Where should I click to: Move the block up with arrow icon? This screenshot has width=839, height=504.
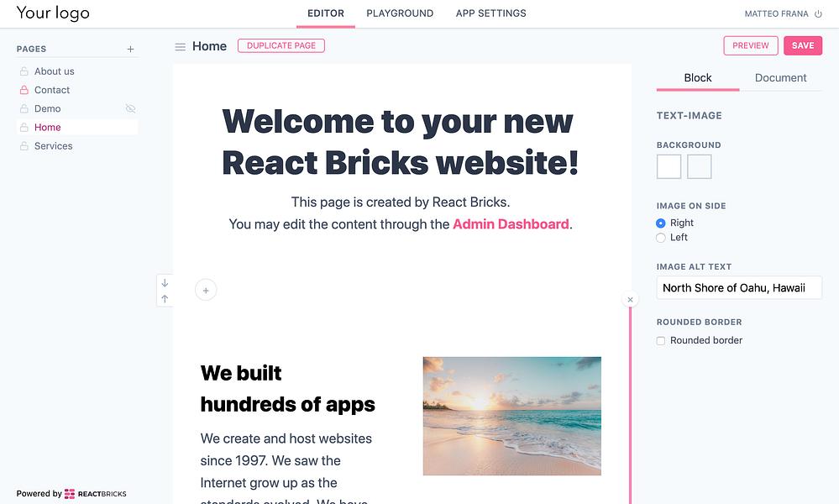pyautogui.click(x=165, y=298)
